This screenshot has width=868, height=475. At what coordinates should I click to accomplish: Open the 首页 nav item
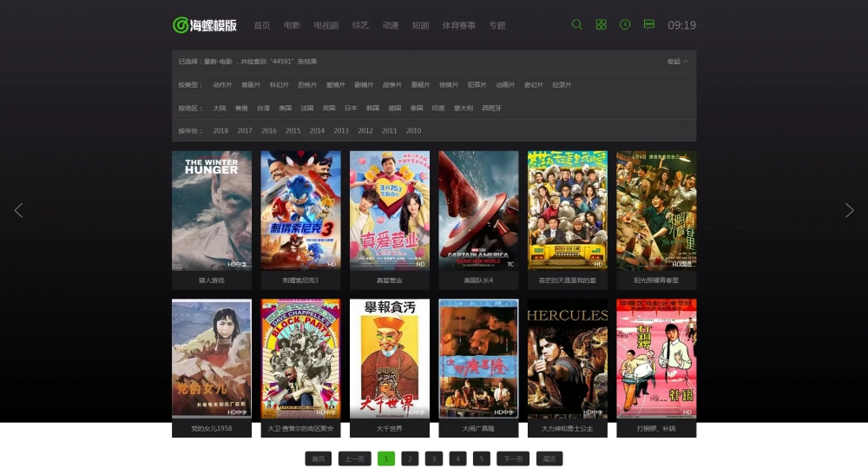click(x=262, y=25)
